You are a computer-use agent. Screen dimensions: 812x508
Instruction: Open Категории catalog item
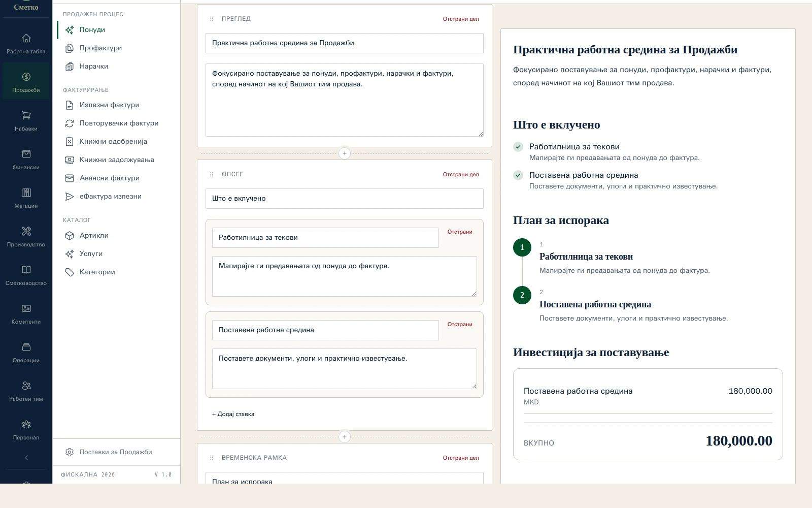(x=116, y=272)
